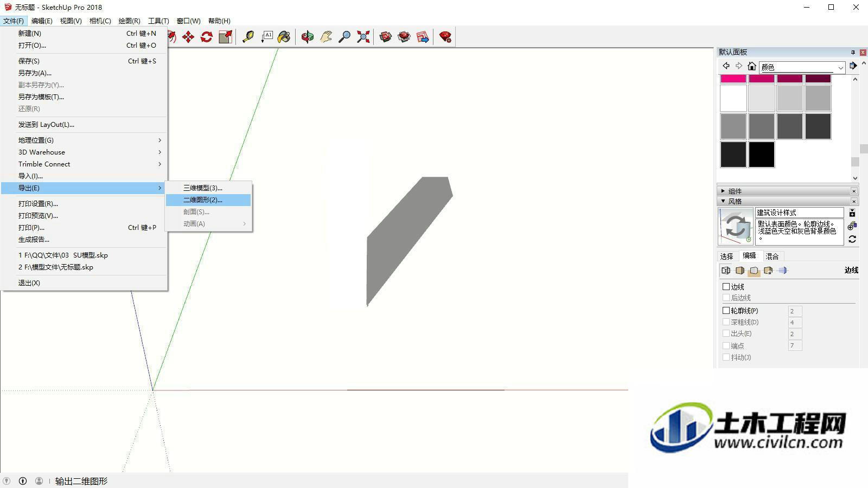Select the Move tool in the toolbar
Viewport: 868px width, 488px height.
(188, 37)
